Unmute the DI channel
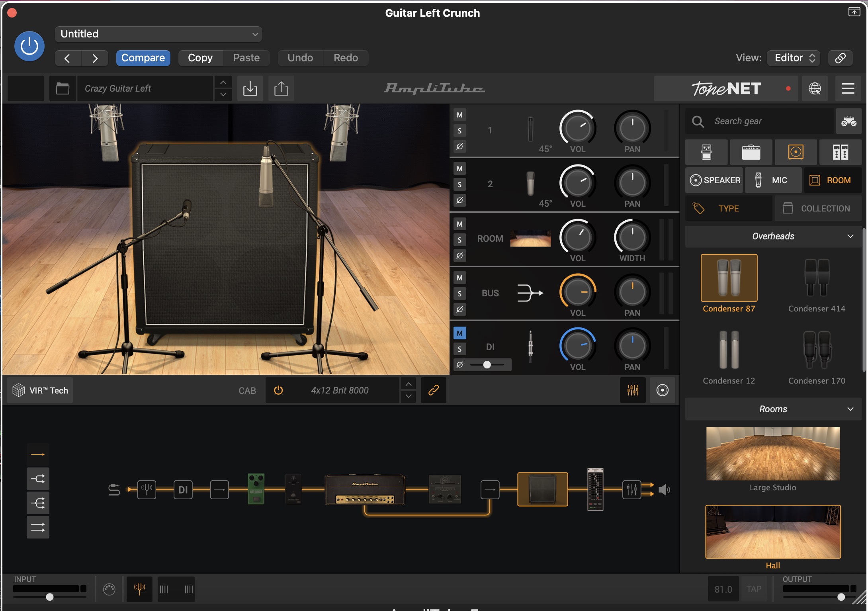 [x=459, y=333]
